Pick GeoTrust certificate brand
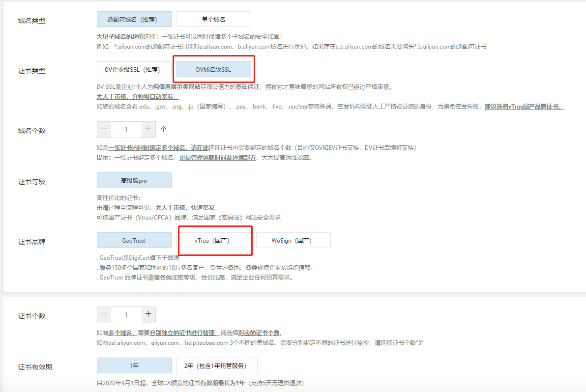The width and height of the screenshot is (586, 392). [x=134, y=240]
